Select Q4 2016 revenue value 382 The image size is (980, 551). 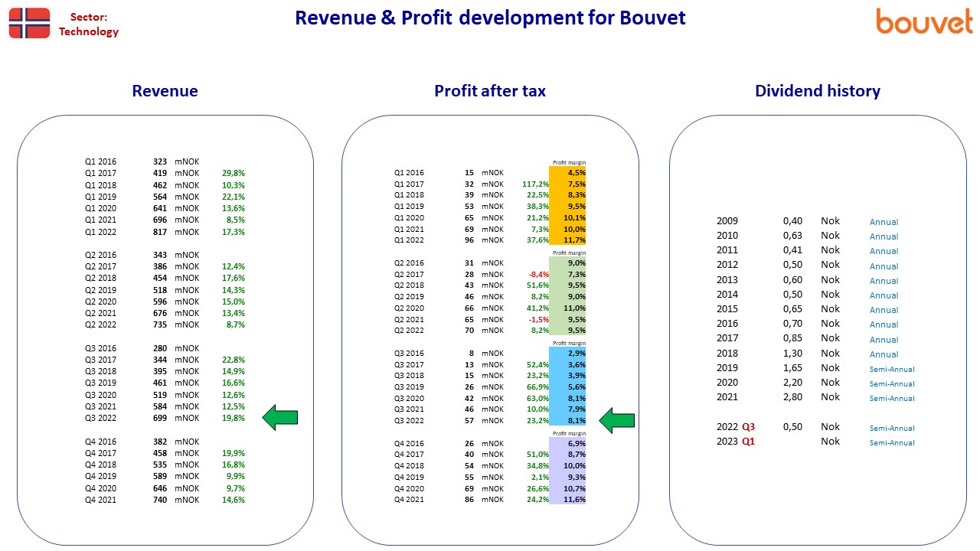(x=159, y=442)
